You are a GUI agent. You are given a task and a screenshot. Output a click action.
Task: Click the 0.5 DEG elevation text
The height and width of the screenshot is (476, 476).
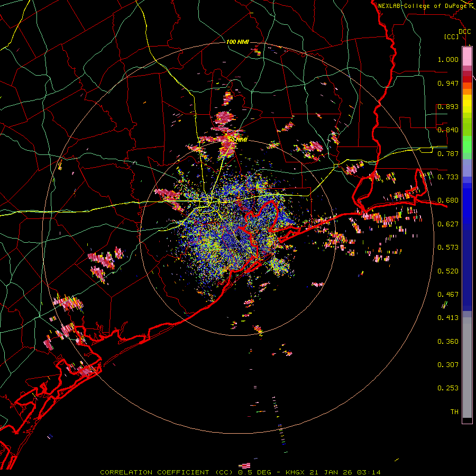point(254,472)
